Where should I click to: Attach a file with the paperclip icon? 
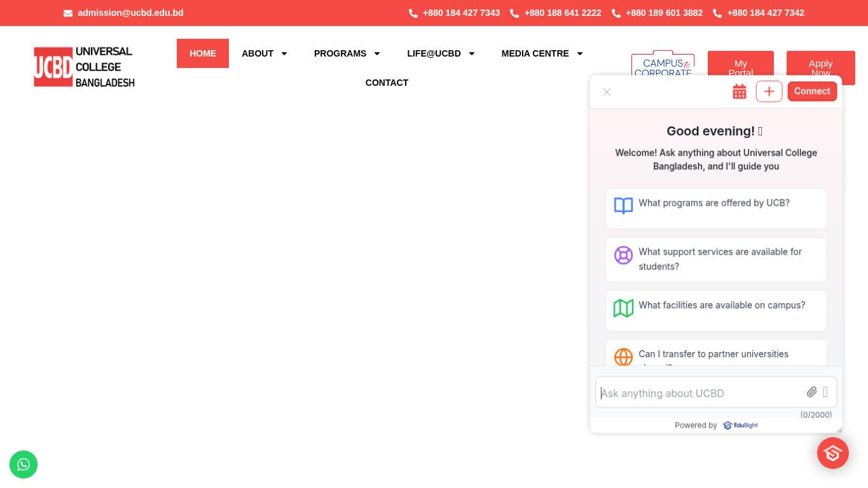click(812, 392)
